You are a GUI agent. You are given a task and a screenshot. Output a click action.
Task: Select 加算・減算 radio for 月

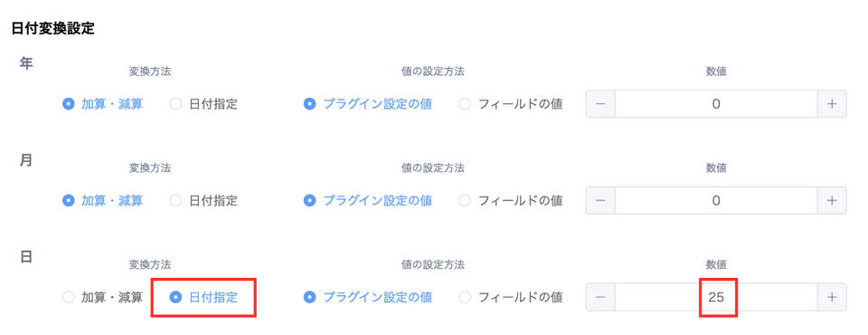coord(103,200)
